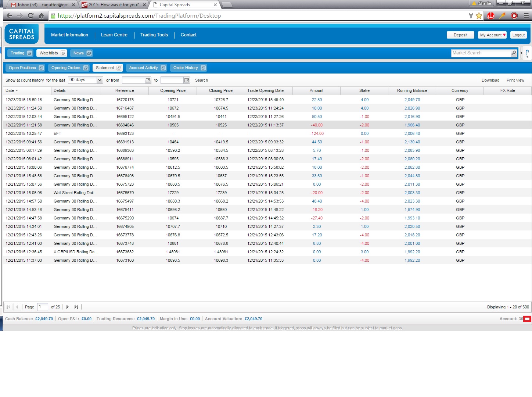Image resolution: width=532 pixels, height=397 pixels.
Task: Open the to-date calendar picker
Action: (x=187, y=80)
